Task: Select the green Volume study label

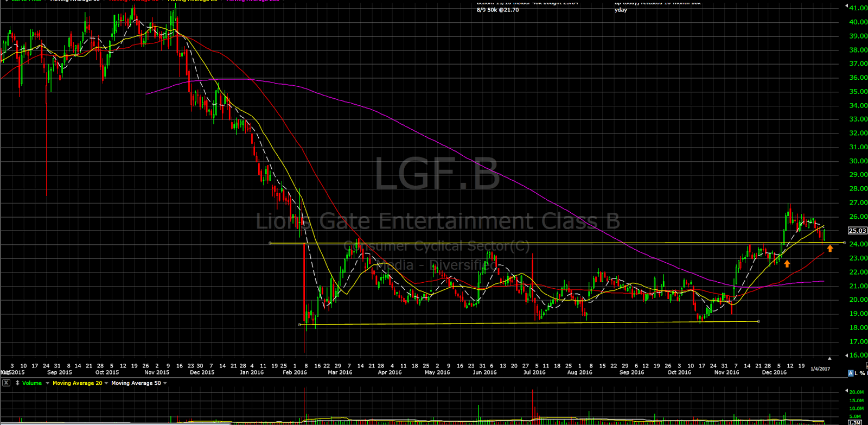Action: click(32, 383)
